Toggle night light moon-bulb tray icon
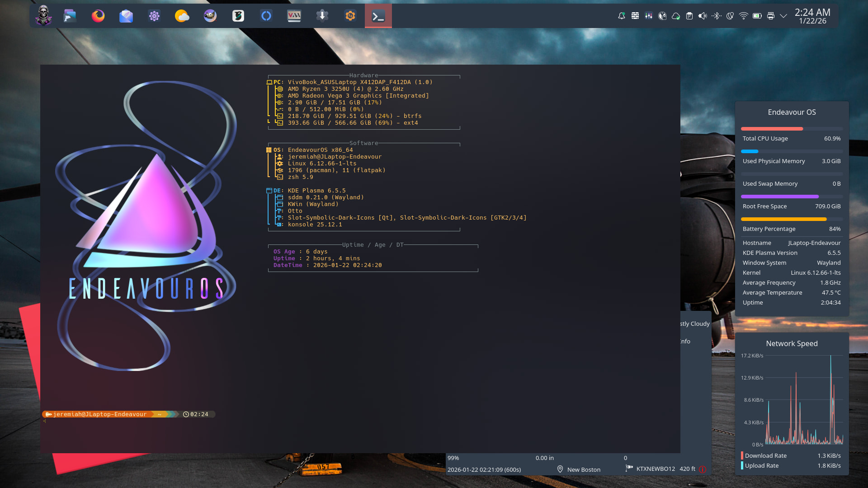The height and width of the screenshot is (488, 868). pos(730,16)
